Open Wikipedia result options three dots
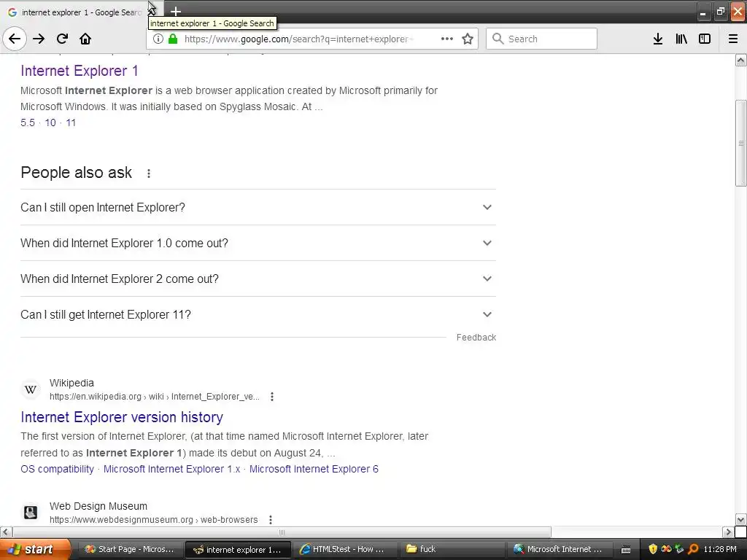The image size is (747, 560). click(x=271, y=397)
